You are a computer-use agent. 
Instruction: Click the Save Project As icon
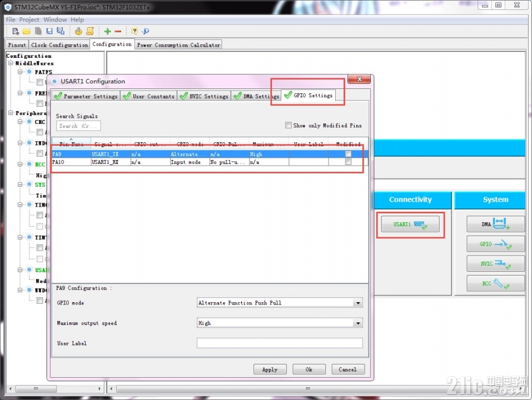click(x=61, y=31)
